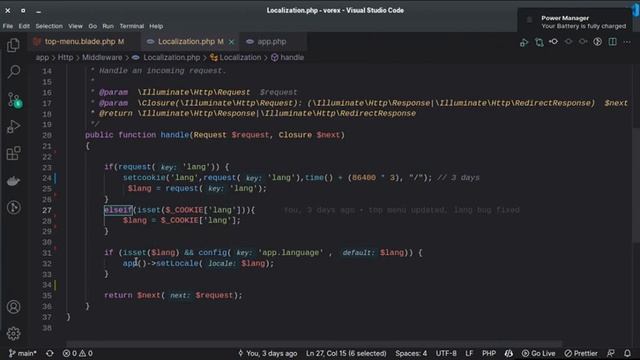Viewport: 640px width, 360px height.
Task: Split the editor to the right
Action: [612, 42]
